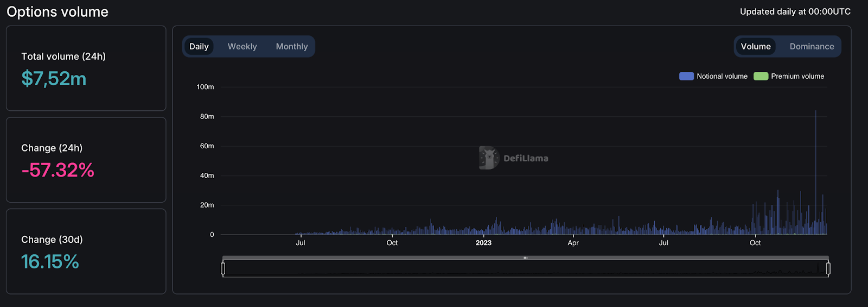Viewport: 868px width, 307px height.
Task: Click the 20m y-axis label
Action: 207,205
